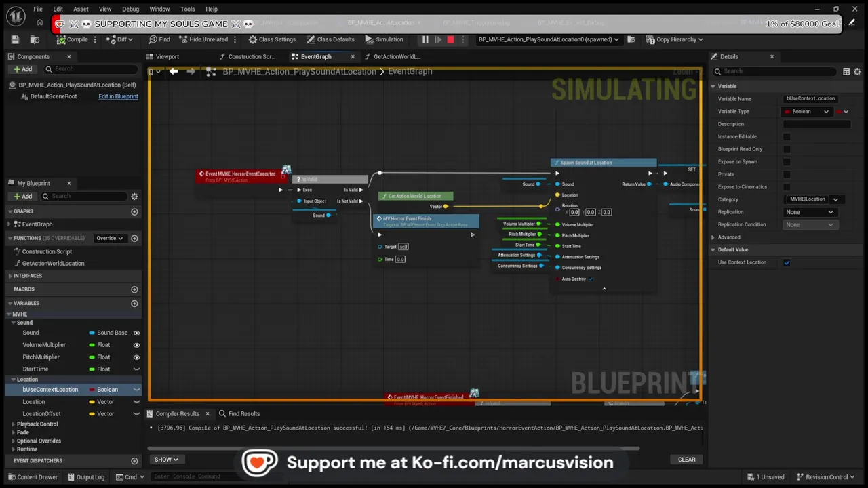Click the frame-advance play icon
The width and height of the screenshot is (868, 488).
pyautogui.click(x=438, y=39)
